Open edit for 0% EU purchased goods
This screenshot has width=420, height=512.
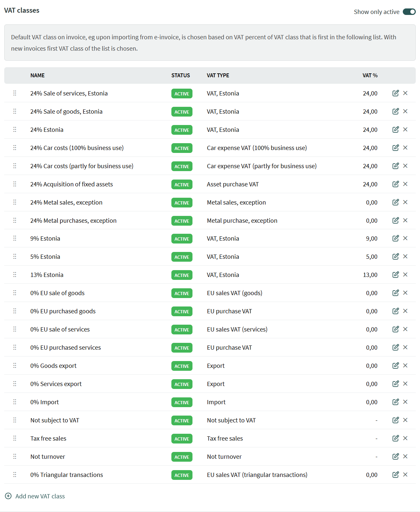(x=395, y=311)
